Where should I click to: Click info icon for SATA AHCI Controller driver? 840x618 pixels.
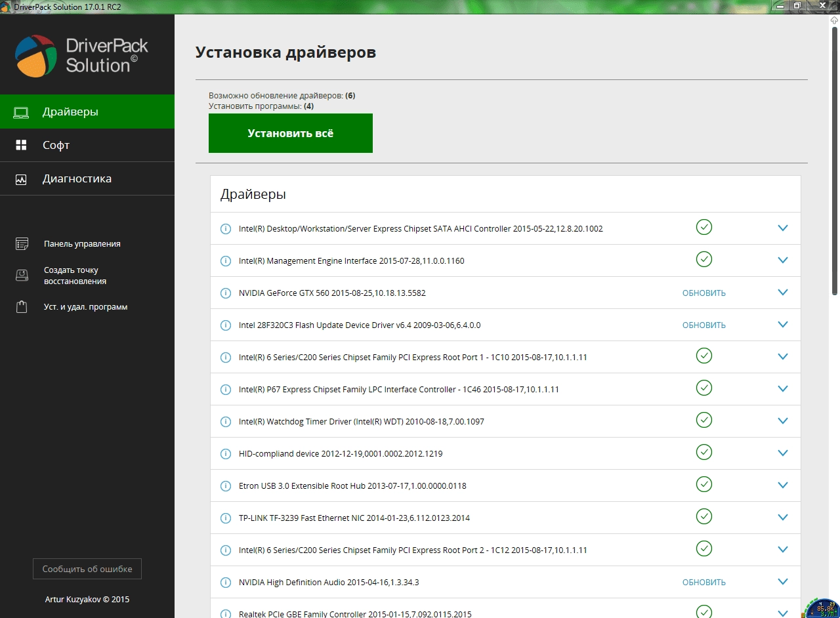tap(226, 229)
